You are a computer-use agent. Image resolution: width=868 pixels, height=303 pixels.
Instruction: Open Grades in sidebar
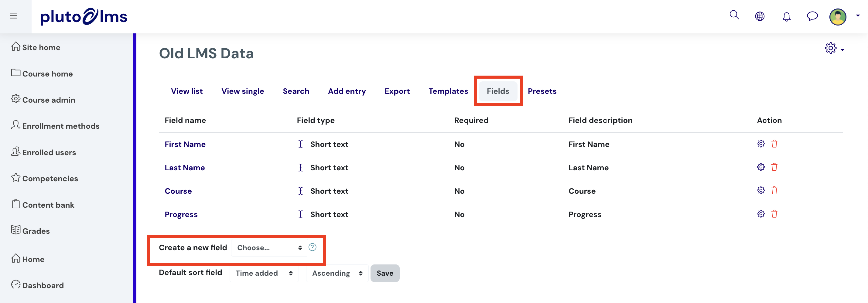coord(30,231)
